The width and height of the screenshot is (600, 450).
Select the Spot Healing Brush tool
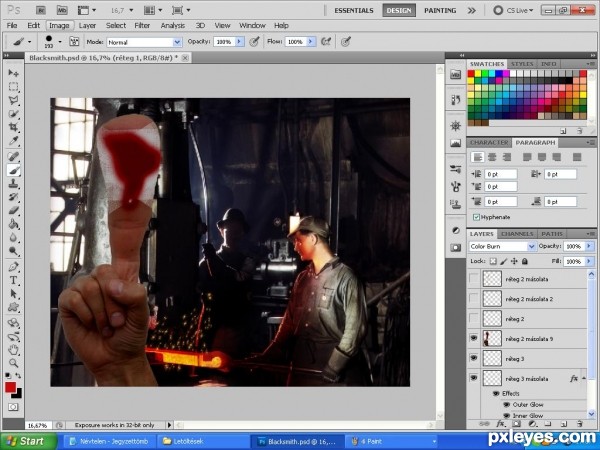(x=13, y=156)
